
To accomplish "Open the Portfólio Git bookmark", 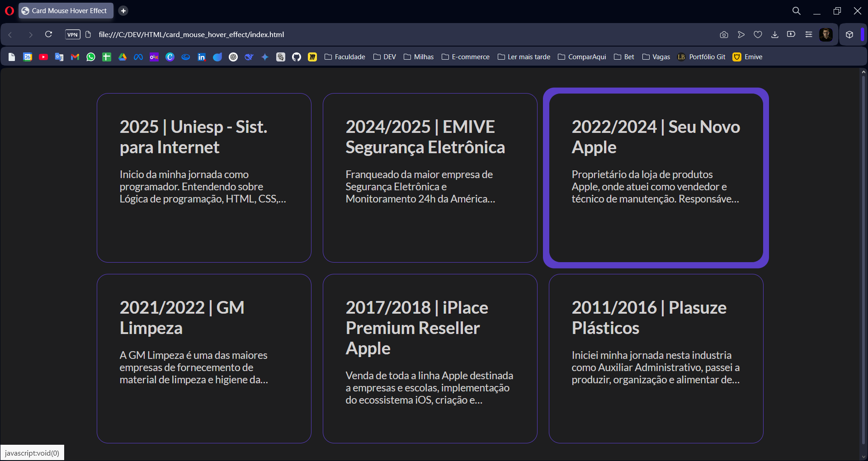I will point(701,57).
